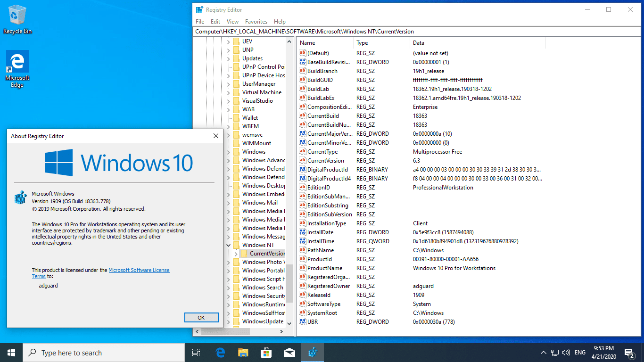Open the Mail app on the taskbar

point(289,353)
